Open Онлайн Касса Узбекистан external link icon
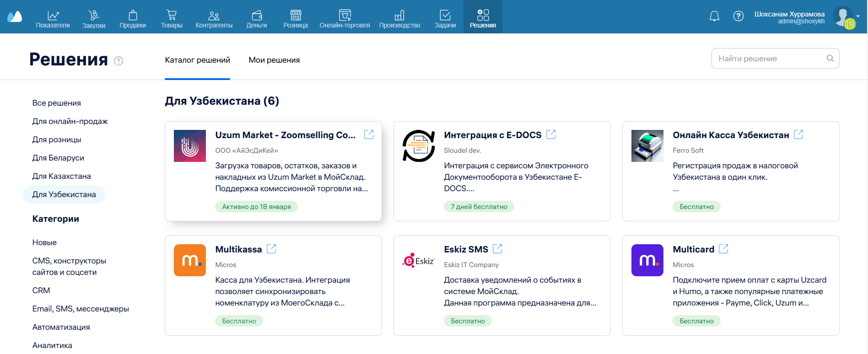Viewport: 868px width, 354px height. point(798,134)
